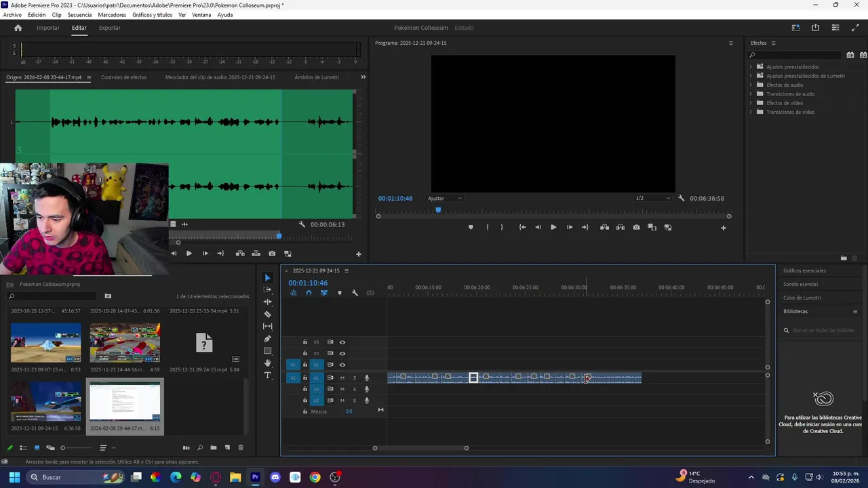Open the 1/2 playback resolution dropdown
The width and height of the screenshot is (868, 488).
[x=652, y=199]
